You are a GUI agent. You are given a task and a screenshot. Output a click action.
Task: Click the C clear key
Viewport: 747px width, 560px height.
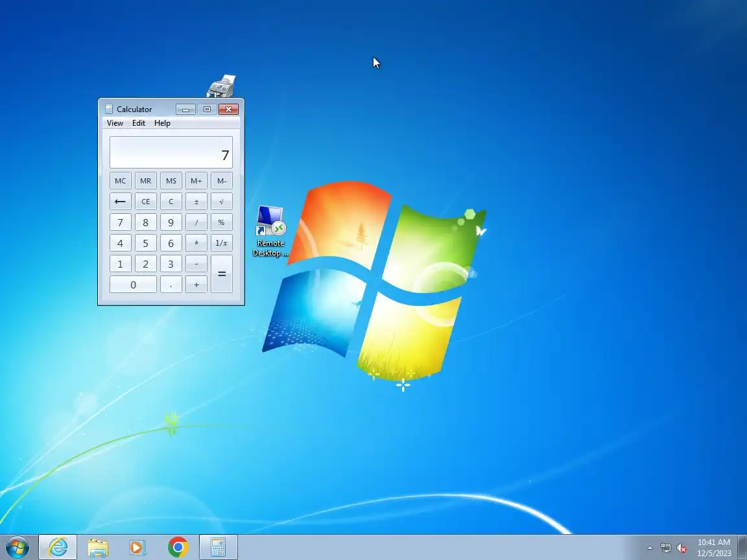[171, 202]
